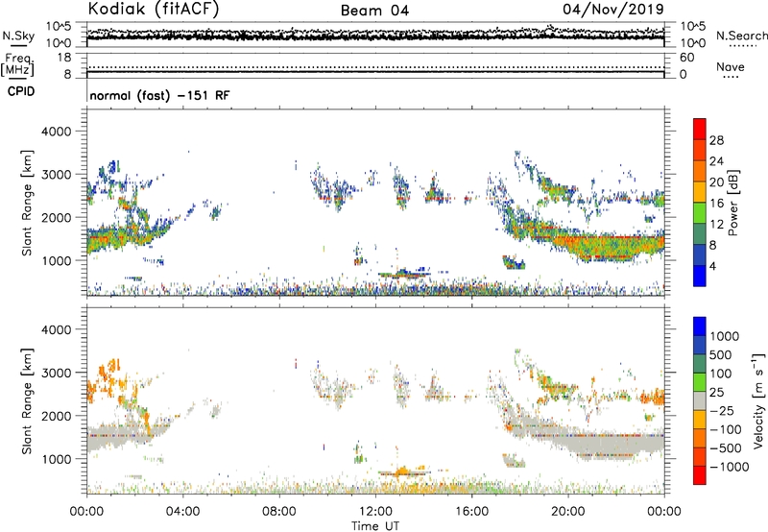Click the yellow 16-20 dB power color band
Image resolution: width=768 pixels, height=532 pixels.
[700, 192]
